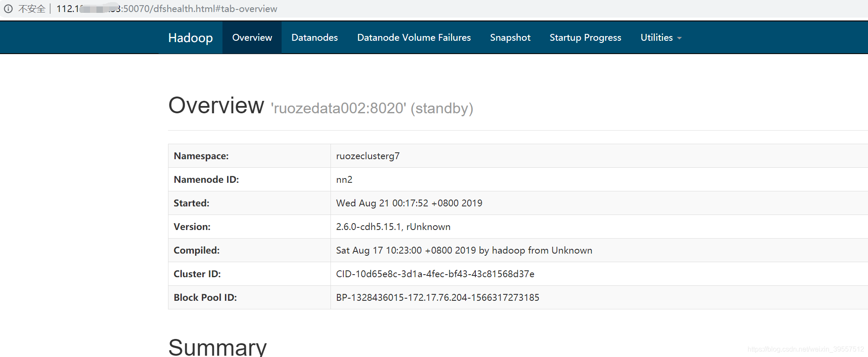Expand the Utilities dropdown menu

tap(661, 38)
